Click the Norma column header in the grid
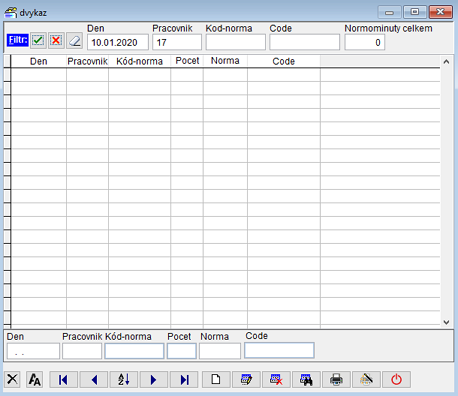 (x=225, y=61)
